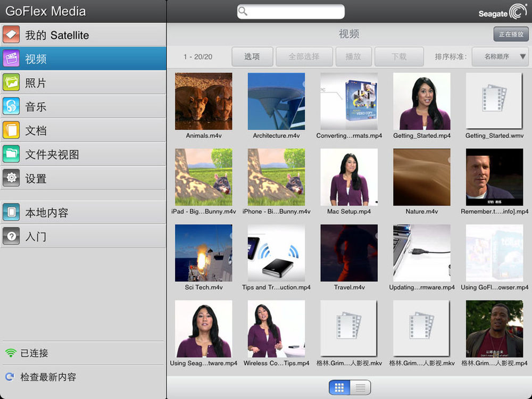Open the Folder View icon

point(11,154)
